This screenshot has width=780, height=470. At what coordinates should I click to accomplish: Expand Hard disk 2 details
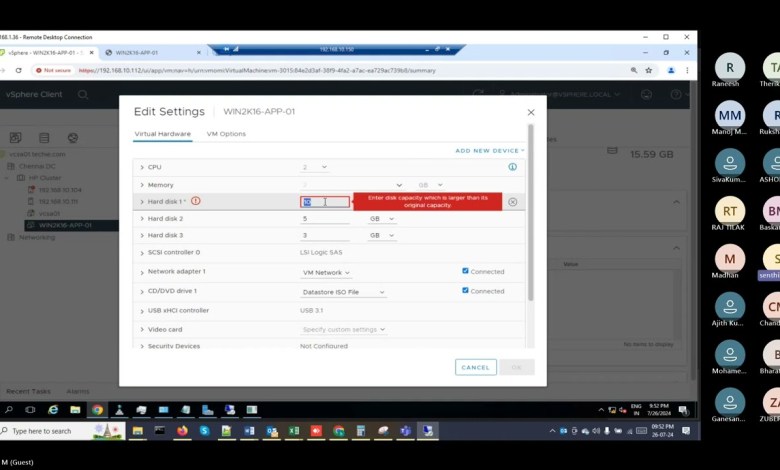tap(142, 219)
